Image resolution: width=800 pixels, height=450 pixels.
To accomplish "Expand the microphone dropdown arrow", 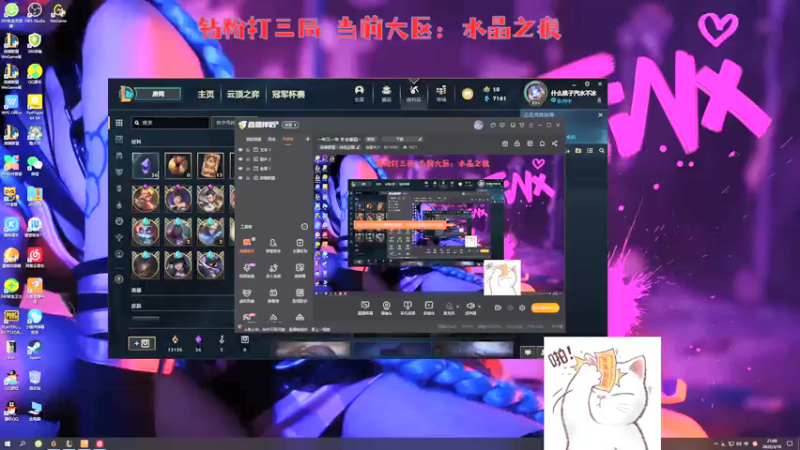I will (x=457, y=307).
